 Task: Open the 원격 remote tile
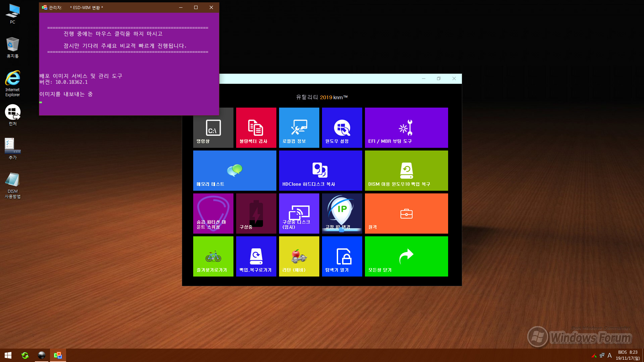click(406, 214)
